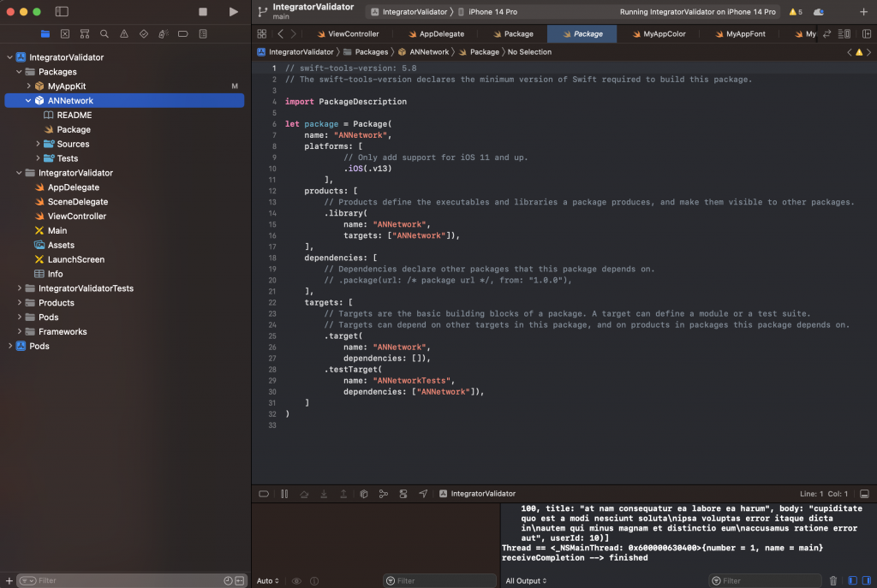Open the Breakpoint navigator

click(x=183, y=34)
